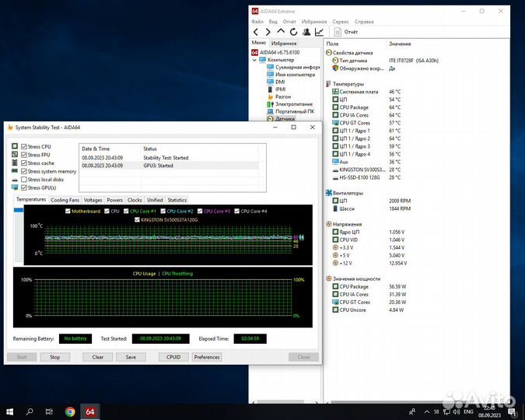Image resolution: width=525 pixels, height=420 pixels.
Task: Select Суммарная информация in the tree
Action: point(296,67)
